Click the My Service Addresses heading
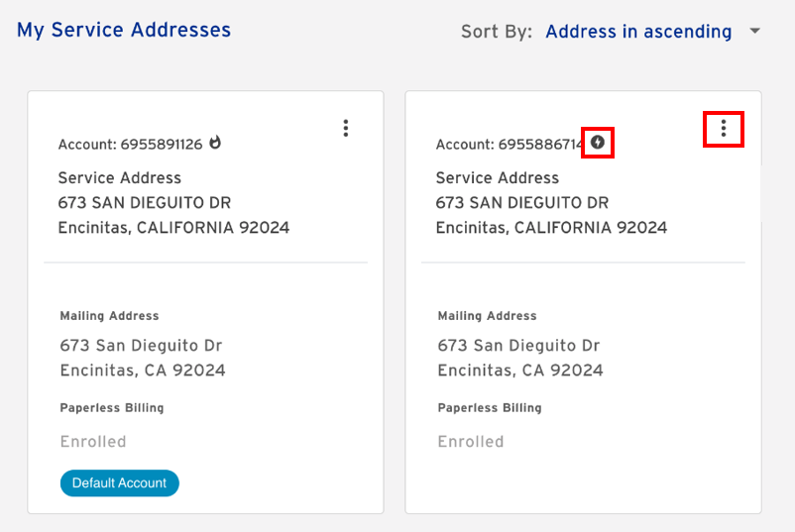795x532 pixels. (x=124, y=30)
